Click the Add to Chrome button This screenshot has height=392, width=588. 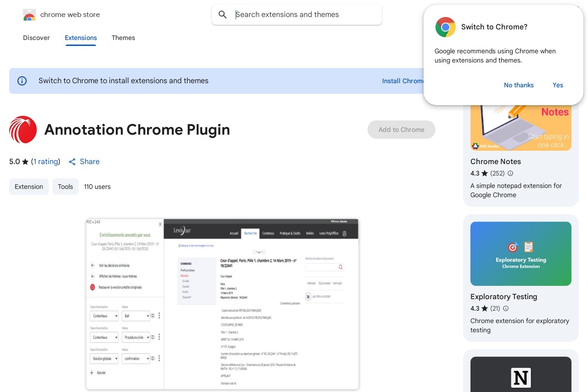(401, 130)
